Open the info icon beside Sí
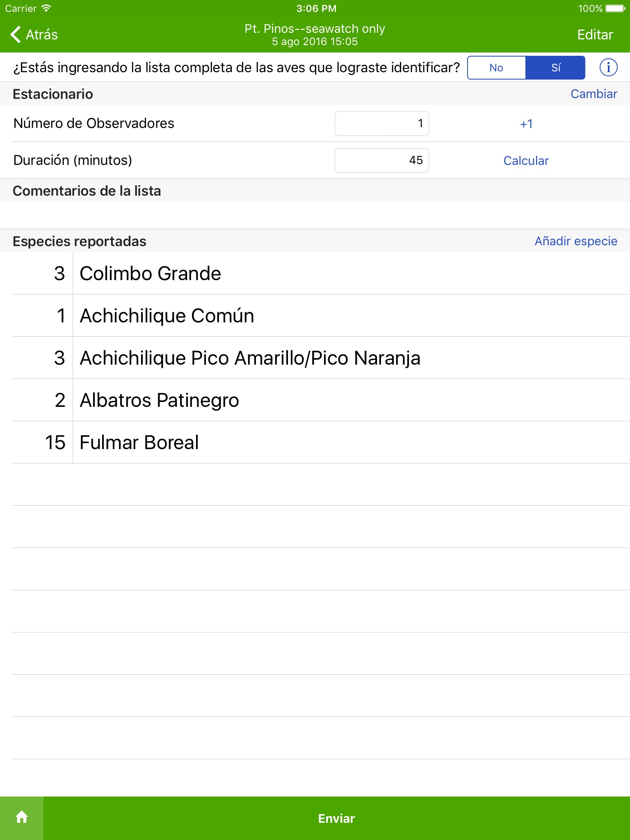 pos(608,67)
